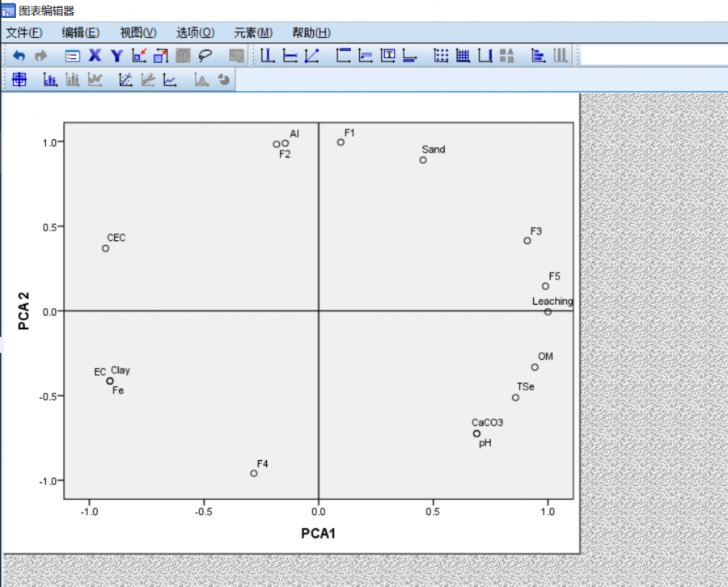Show the derived axis icon
The image size is (728, 587).
485,56
